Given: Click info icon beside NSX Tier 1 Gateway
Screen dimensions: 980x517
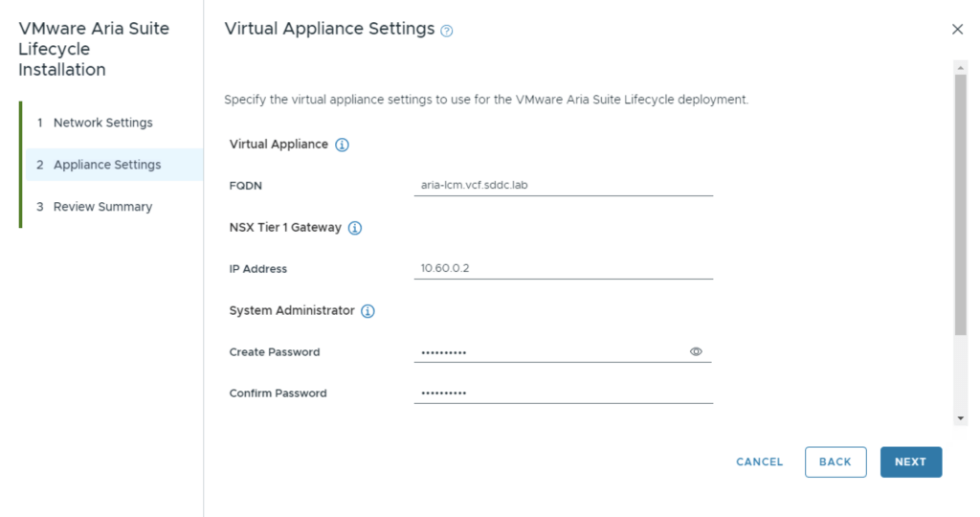Looking at the screenshot, I should [354, 228].
